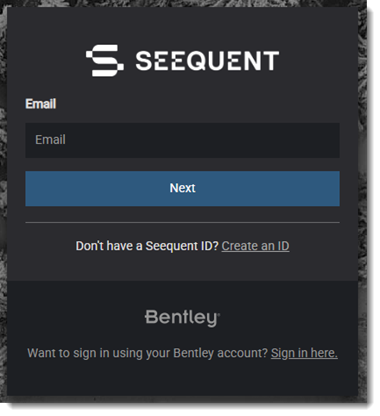Screen dimensions: 380x416
Task: Click empty space right of SEEQUENT wordmark
Action: tap(318, 60)
